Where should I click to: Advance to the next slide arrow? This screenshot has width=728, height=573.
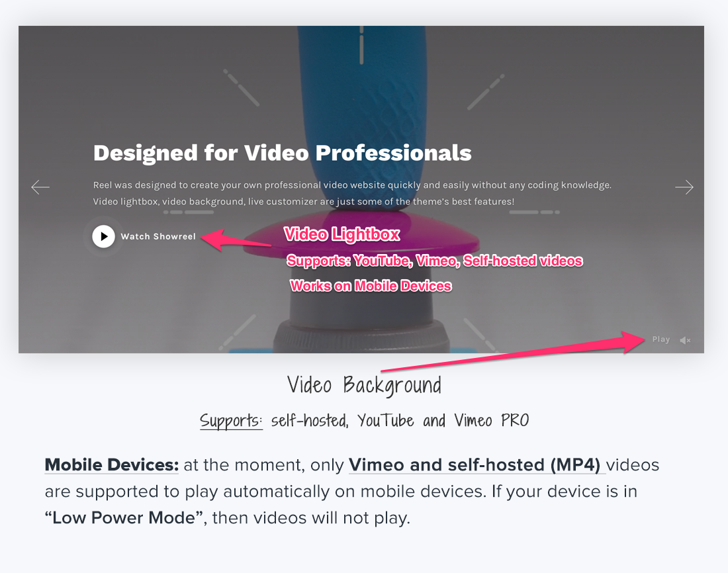click(684, 187)
